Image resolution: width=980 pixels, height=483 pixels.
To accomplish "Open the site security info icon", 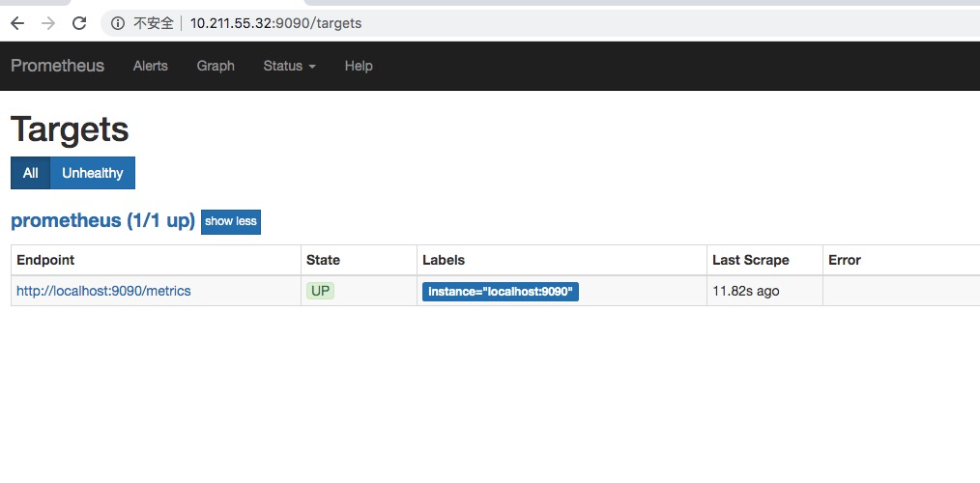I will tap(117, 23).
